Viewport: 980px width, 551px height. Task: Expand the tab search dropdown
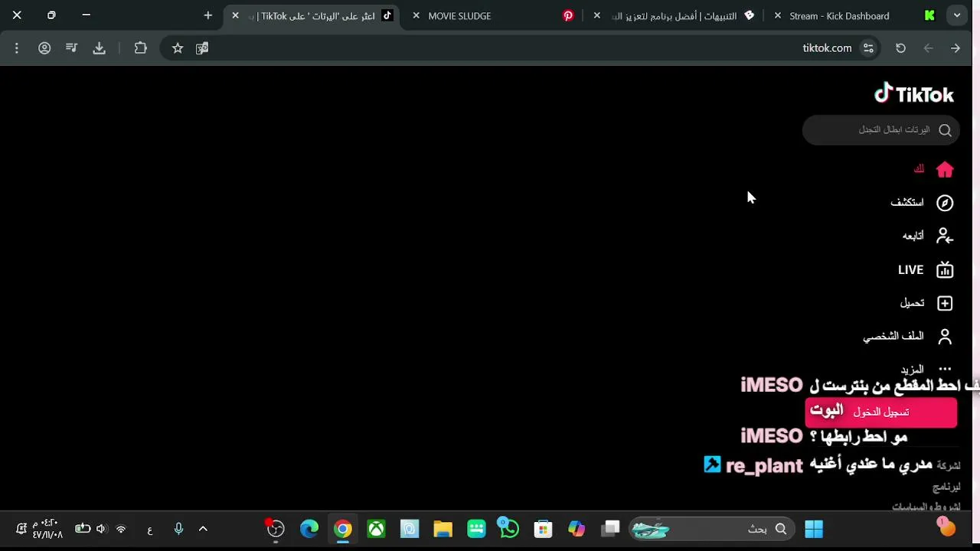click(x=957, y=15)
